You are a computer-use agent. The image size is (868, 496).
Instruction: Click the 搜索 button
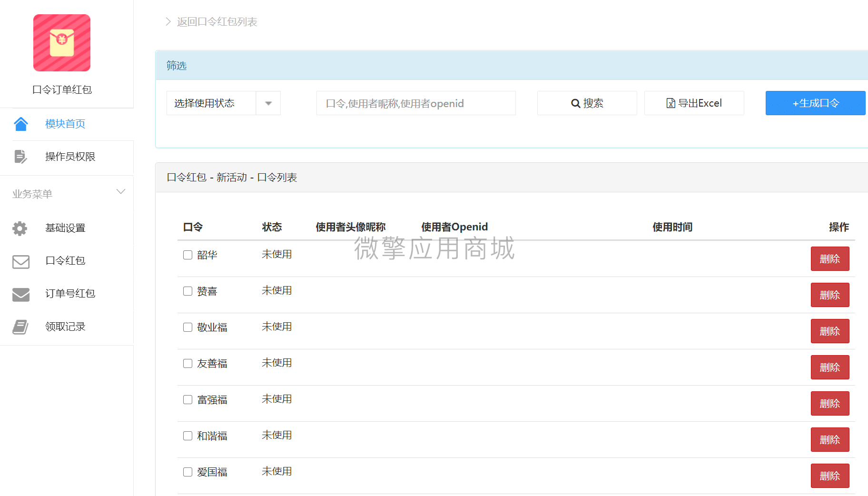tap(587, 103)
